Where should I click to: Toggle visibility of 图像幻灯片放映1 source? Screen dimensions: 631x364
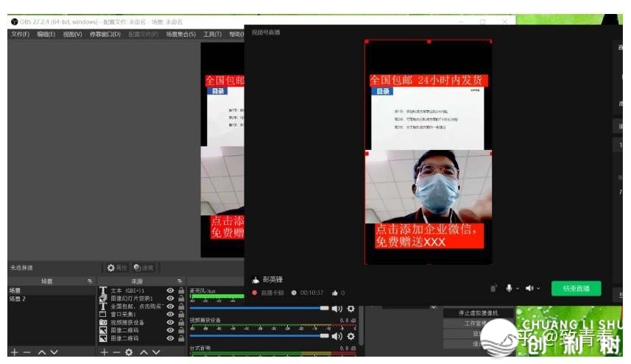click(x=170, y=299)
